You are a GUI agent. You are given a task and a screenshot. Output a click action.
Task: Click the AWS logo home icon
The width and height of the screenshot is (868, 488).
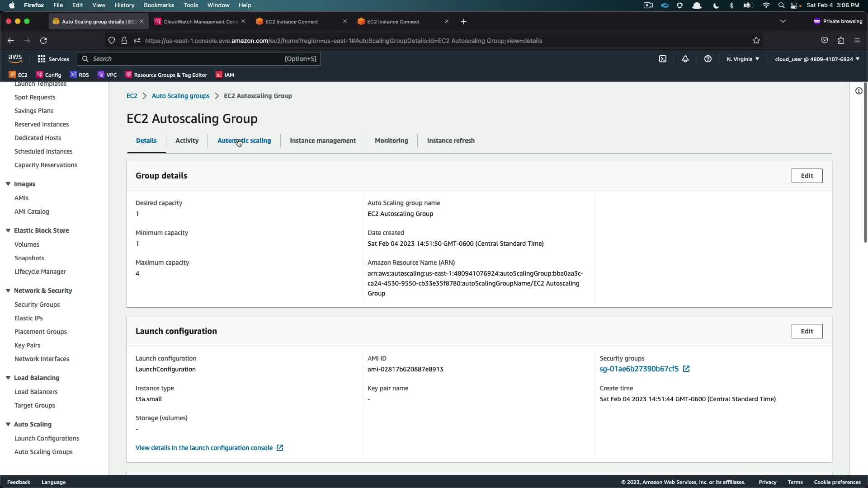(15, 59)
